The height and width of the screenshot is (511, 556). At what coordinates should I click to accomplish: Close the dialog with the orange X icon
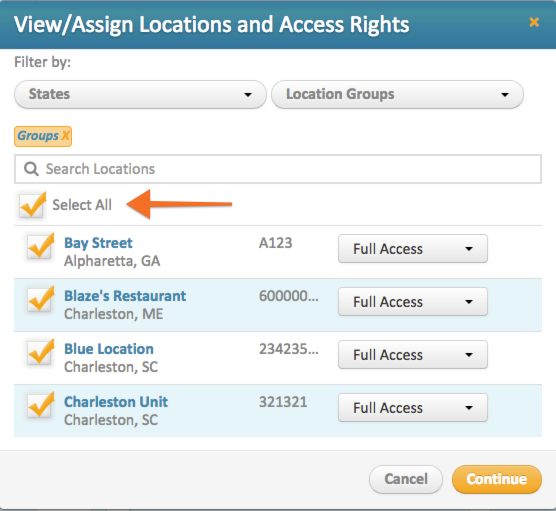[x=534, y=22]
